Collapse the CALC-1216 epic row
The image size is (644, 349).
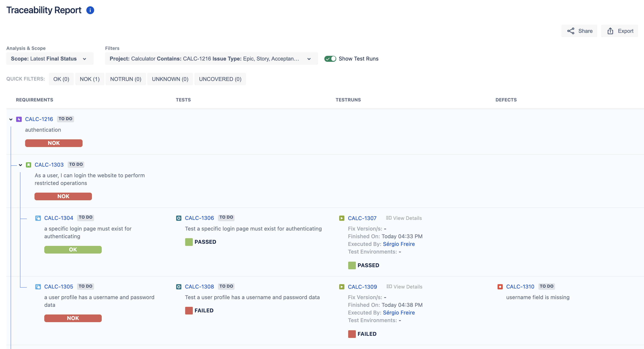(11, 119)
